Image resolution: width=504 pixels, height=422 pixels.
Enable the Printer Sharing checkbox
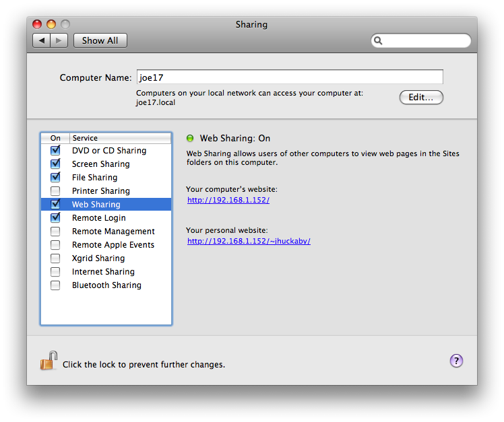pos(55,191)
